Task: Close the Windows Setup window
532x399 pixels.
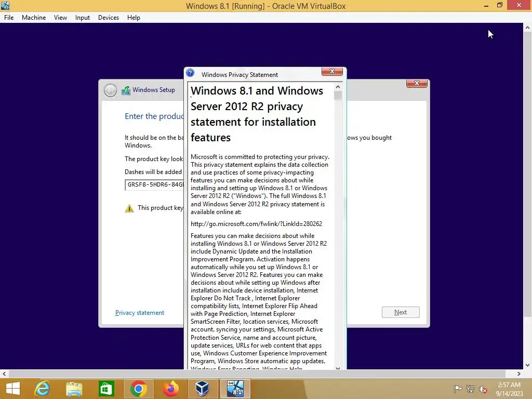Action: [417, 84]
